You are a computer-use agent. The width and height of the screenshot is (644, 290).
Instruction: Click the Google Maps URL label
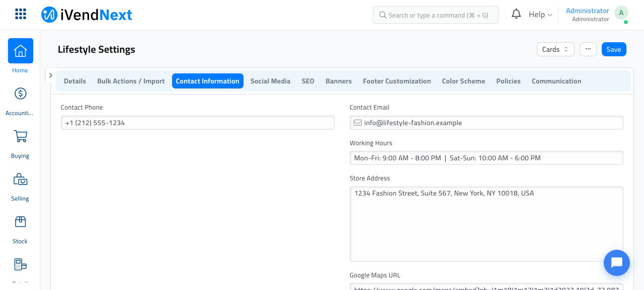(375, 275)
